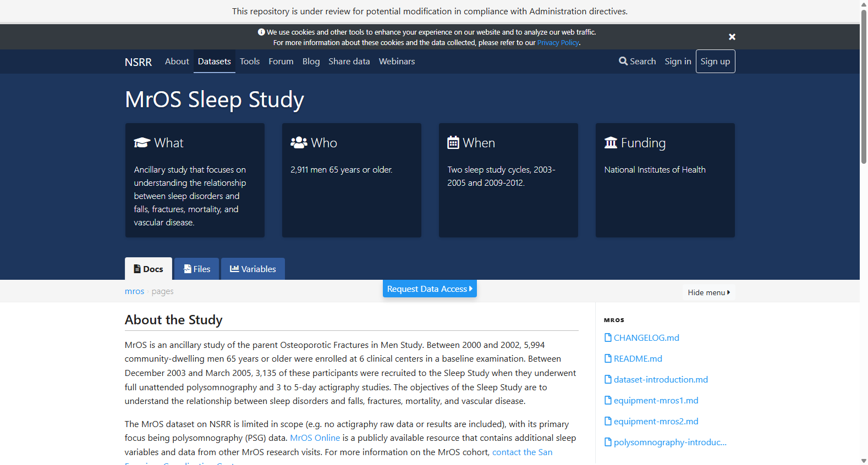Viewport: 868px width, 465px height.
Task: Click the file icon beside equipment-mros2.md
Action: 608,421
